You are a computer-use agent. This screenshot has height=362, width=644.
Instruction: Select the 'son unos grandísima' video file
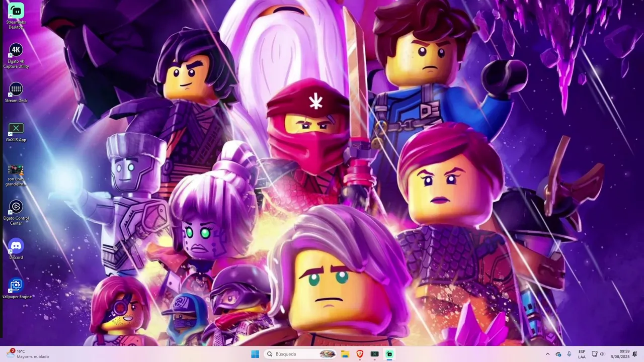tap(16, 174)
